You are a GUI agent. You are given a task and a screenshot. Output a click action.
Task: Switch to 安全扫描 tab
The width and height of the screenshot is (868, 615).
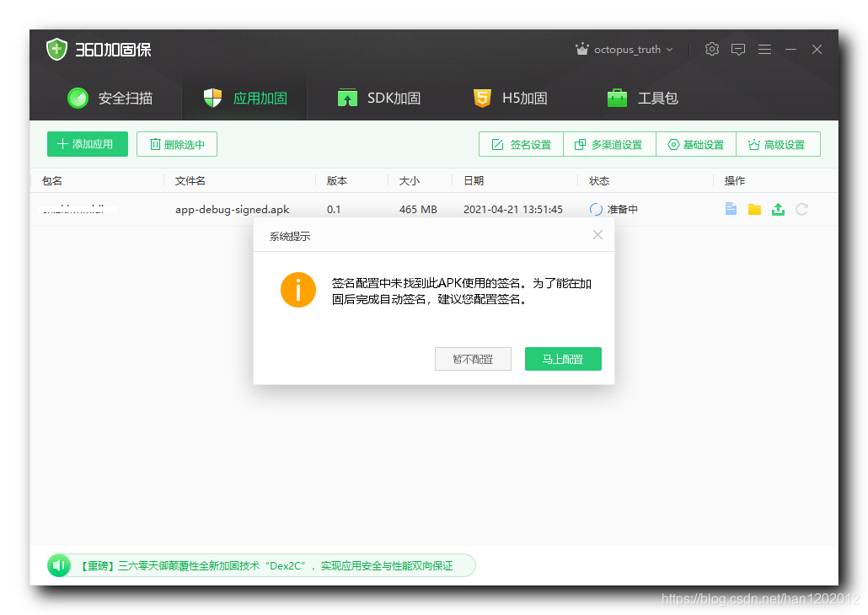(110, 98)
